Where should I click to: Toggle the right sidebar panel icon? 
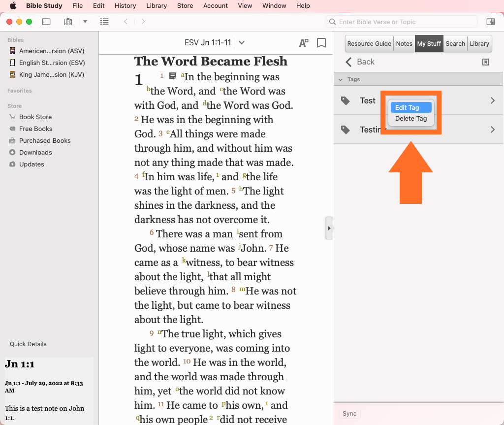[x=491, y=22]
